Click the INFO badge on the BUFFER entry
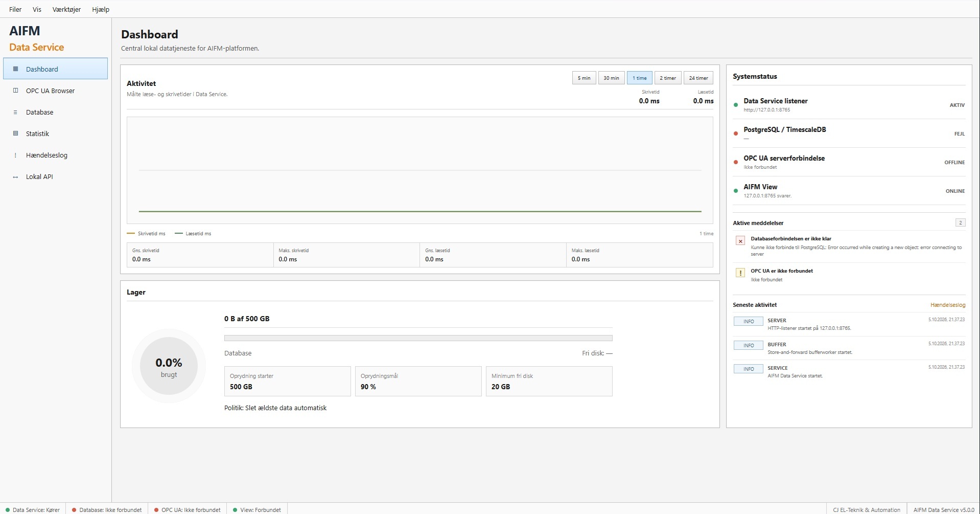The width and height of the screenshot is (980, 514). pos(749,345)
